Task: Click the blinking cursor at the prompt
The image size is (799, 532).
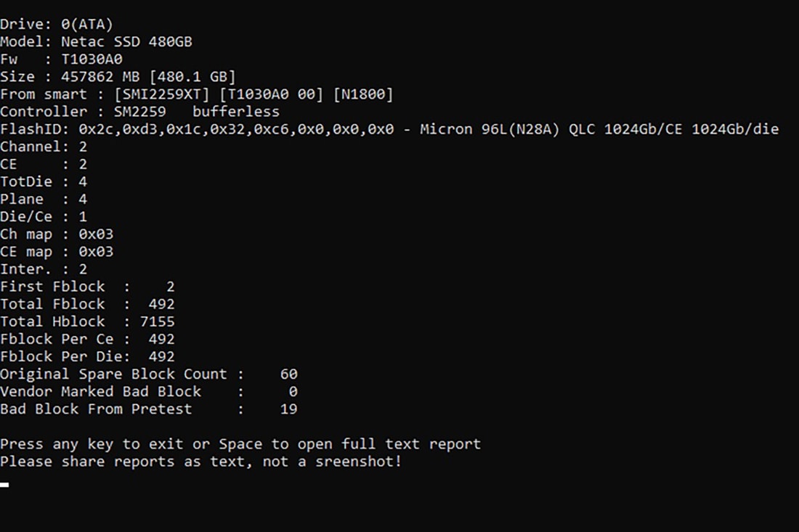Action: (x=4, y=484)
